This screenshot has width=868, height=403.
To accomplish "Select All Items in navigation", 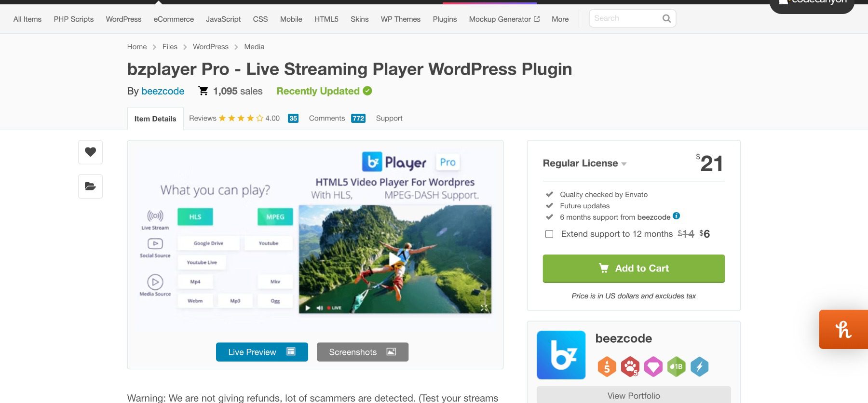I will pyautogui.click(x=27, y=19).
